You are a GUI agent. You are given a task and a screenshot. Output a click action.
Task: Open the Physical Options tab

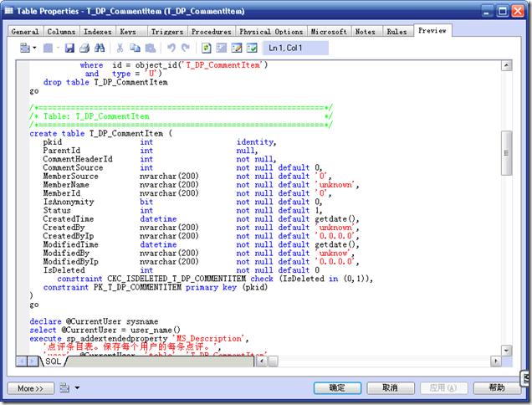point(271,32)
